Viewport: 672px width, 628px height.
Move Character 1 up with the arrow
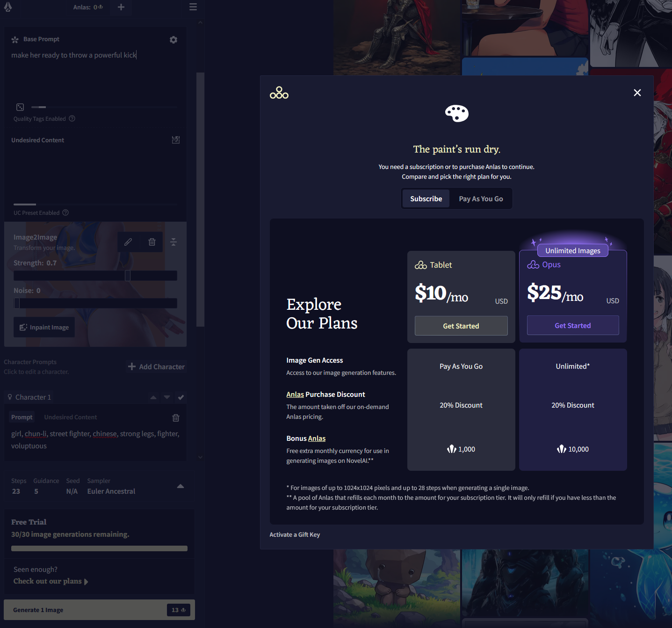click(x=153, y=397)
